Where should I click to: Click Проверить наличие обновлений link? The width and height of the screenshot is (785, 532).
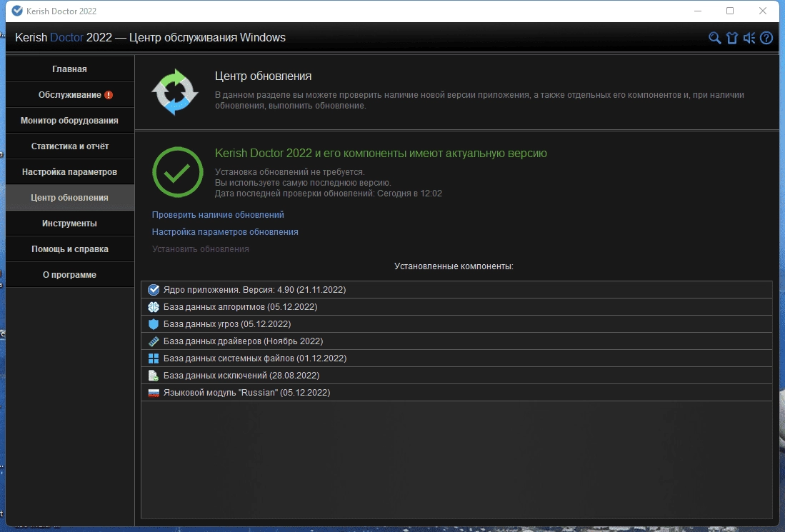pos(218,215)
